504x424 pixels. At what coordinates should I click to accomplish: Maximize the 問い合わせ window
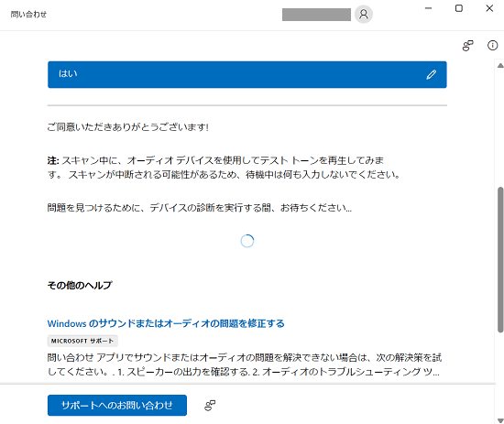coord(459,8)
